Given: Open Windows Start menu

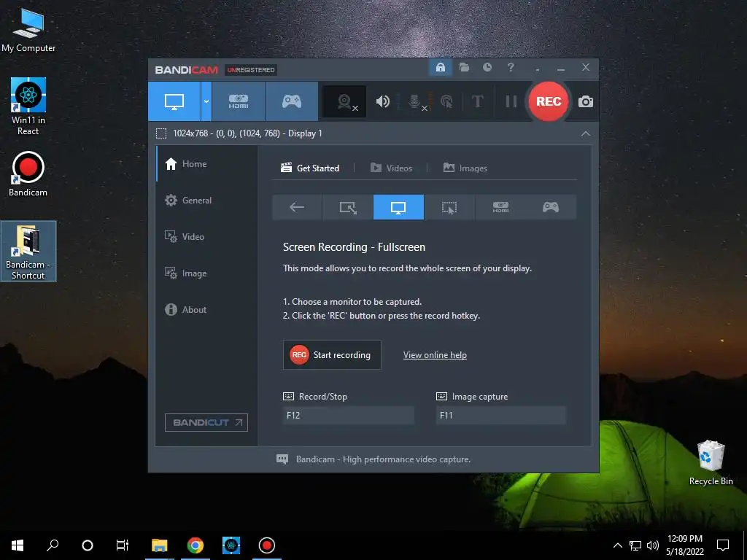Looking at the screenshot, I should 18,545.
